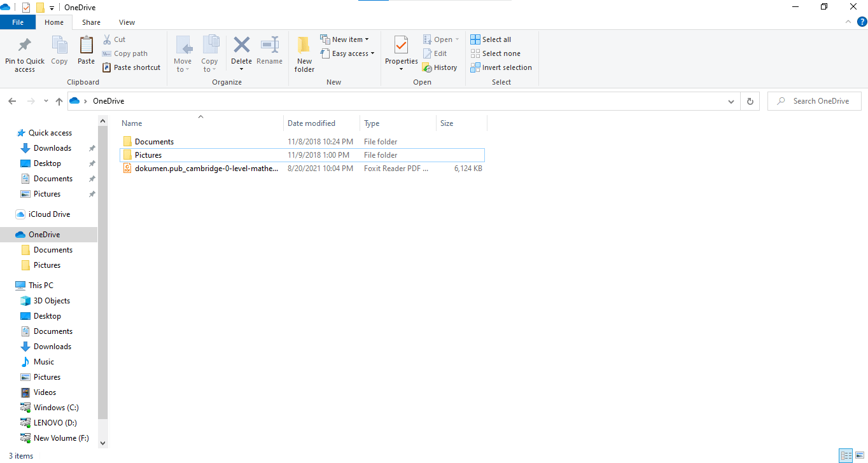Click the Forward navigation arrow
This screenshot has height=463, width=868.
click(31, 101)
